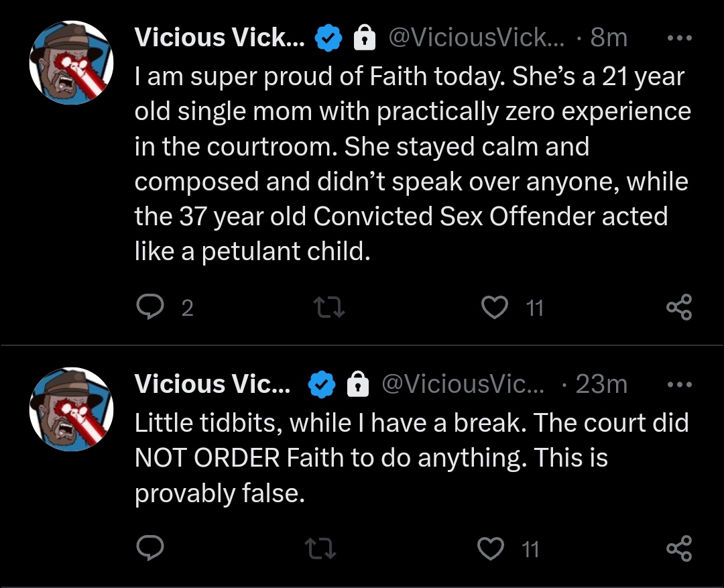Image resolution: width=724 pixels, height=588 pixels.
Task: Open more options menu on 8m tweet
Action: coord(680,38)
